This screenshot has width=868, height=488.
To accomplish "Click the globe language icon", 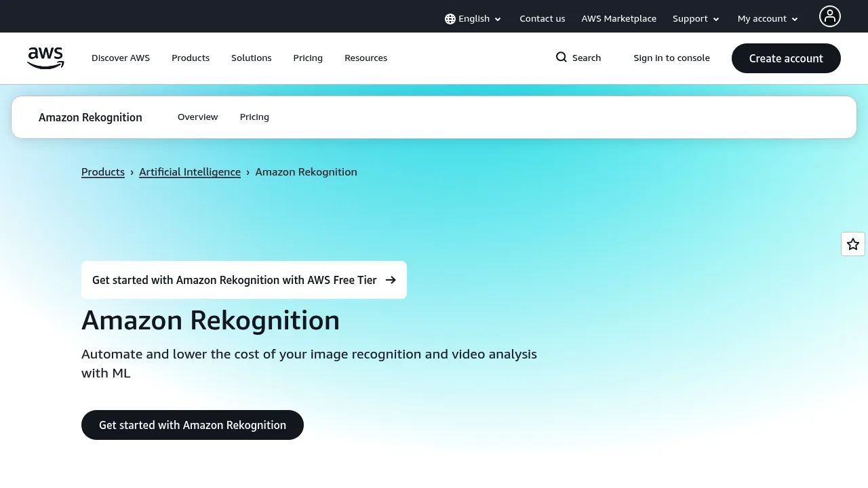I will 450,19.
